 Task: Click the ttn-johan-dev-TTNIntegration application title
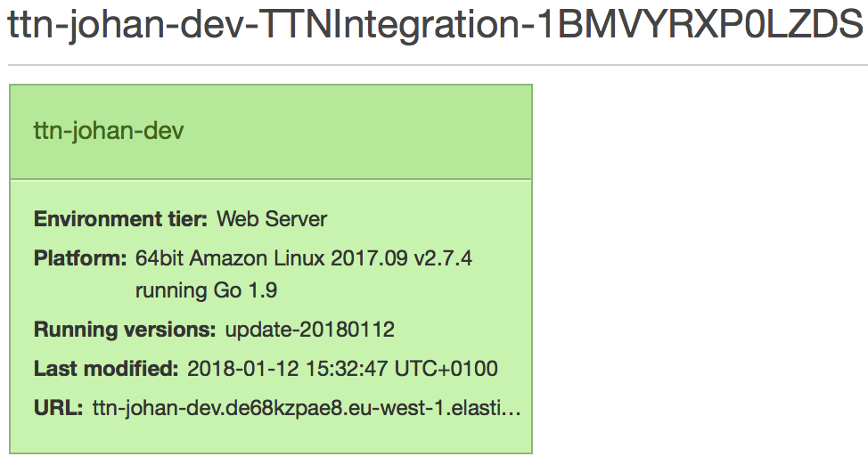tap(435, 25)
